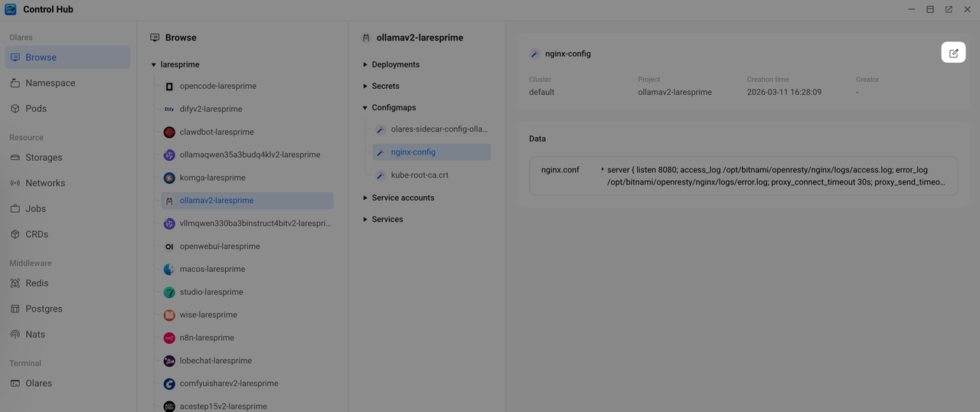Select lobechat-laresprime project

pos(247,361)
